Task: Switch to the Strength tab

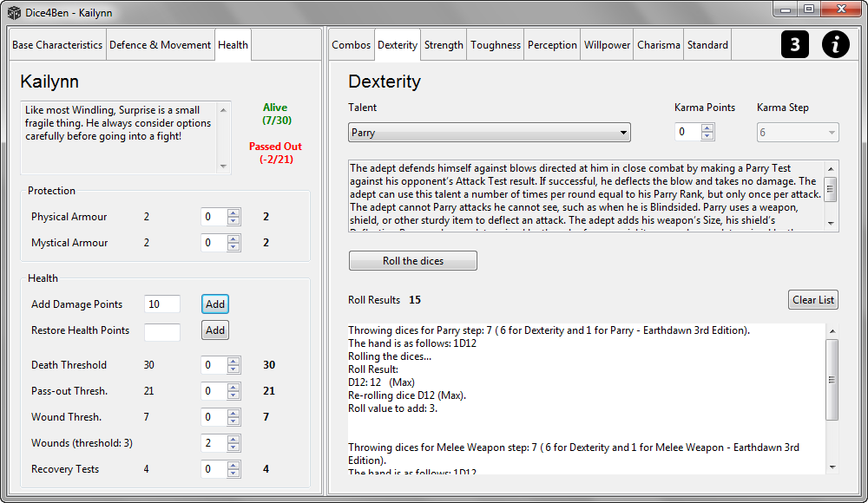Action: coord(444,45)
